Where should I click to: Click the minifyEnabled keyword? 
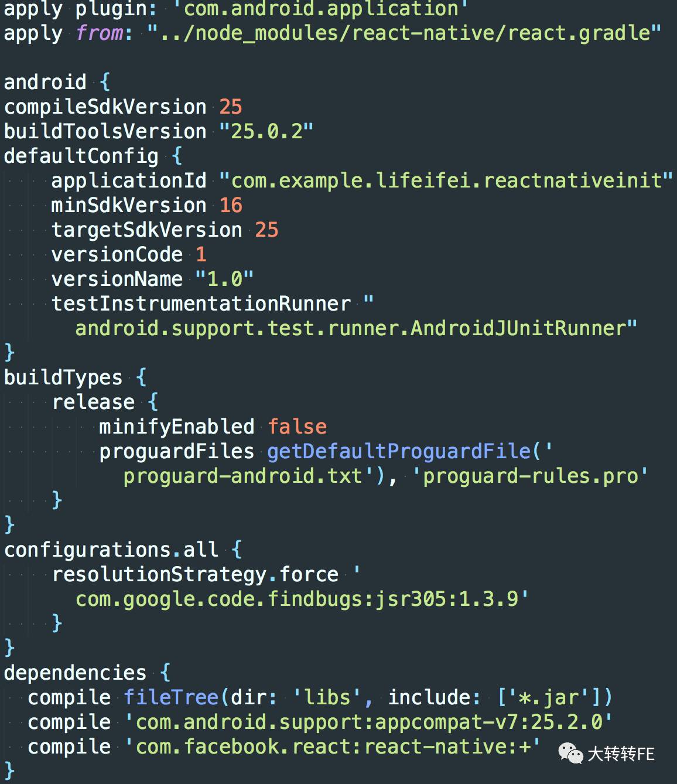tap(176, 427)
